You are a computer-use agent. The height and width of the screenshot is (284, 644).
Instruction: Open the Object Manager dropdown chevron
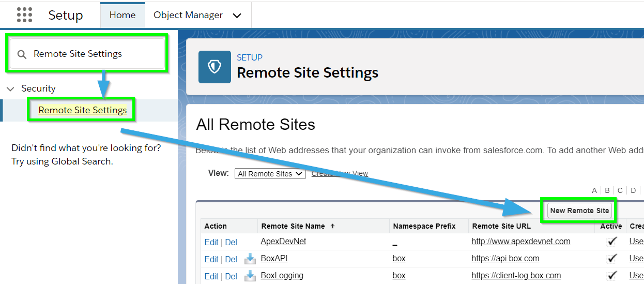coord(237,16)
